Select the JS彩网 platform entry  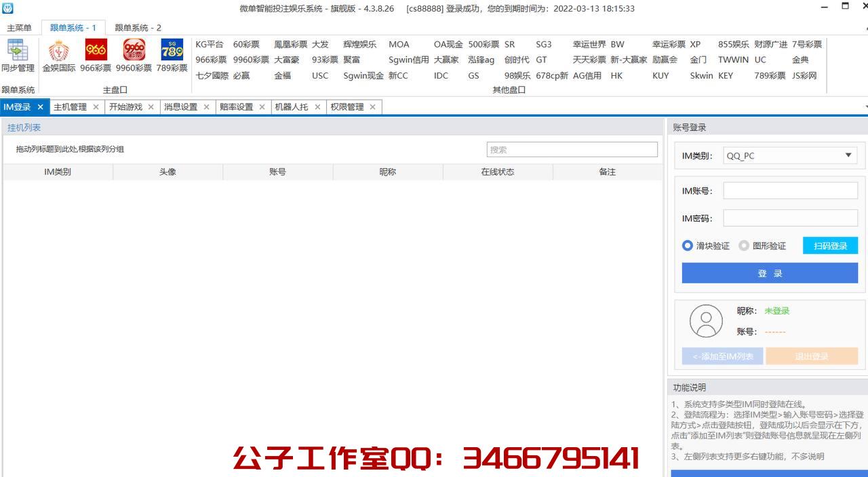(804, 76)
